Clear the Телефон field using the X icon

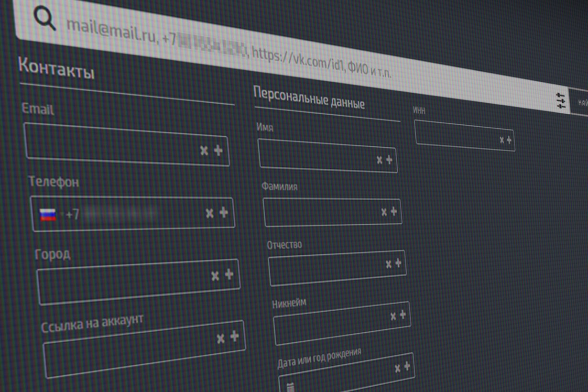coord(209,213)
